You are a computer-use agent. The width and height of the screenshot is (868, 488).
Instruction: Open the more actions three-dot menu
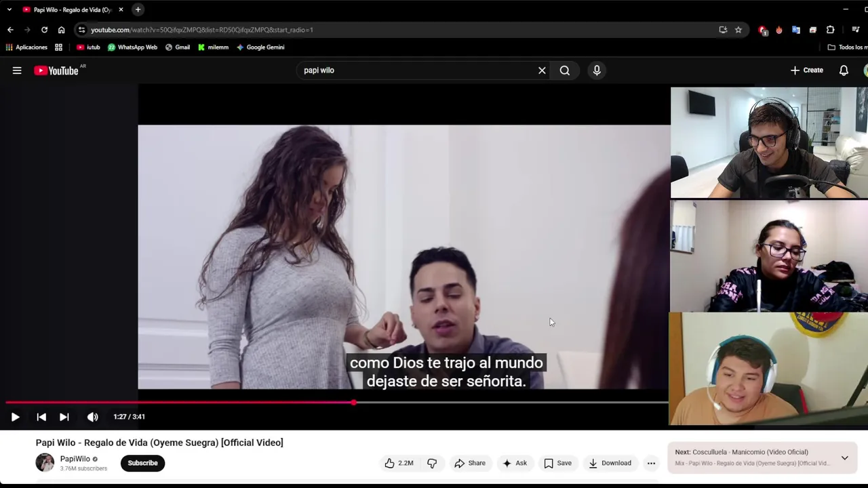tap(651, 463)
